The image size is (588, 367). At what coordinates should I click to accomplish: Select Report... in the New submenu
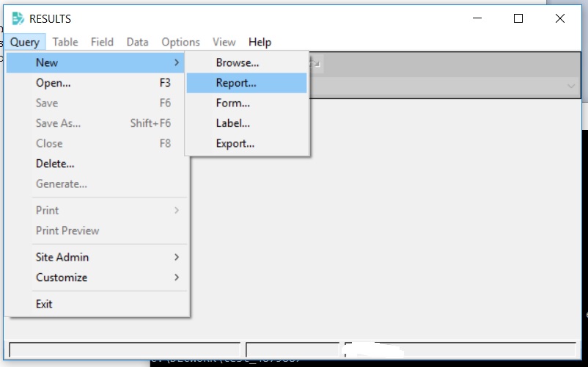coord(247,83)
